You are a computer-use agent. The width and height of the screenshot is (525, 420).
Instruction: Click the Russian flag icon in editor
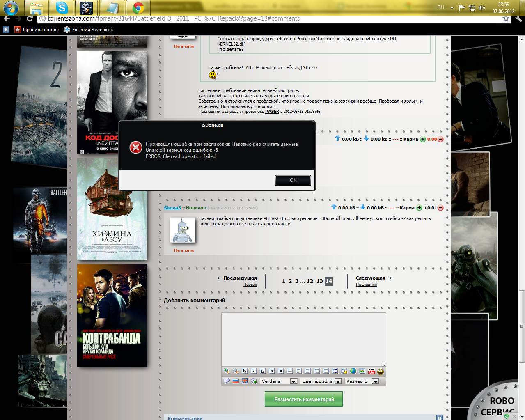(x=236, y=381)
